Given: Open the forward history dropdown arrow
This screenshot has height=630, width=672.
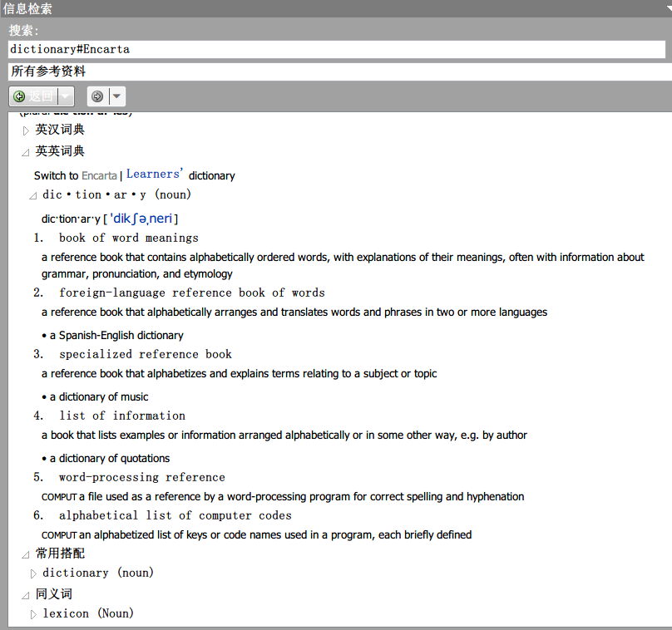Looking at the screenshot, I should (116, 96).
